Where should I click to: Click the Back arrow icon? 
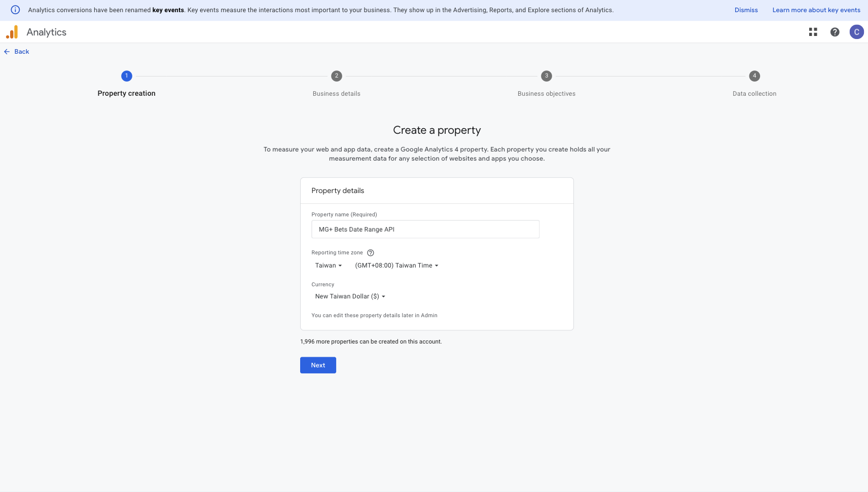(x=7, y=52)
